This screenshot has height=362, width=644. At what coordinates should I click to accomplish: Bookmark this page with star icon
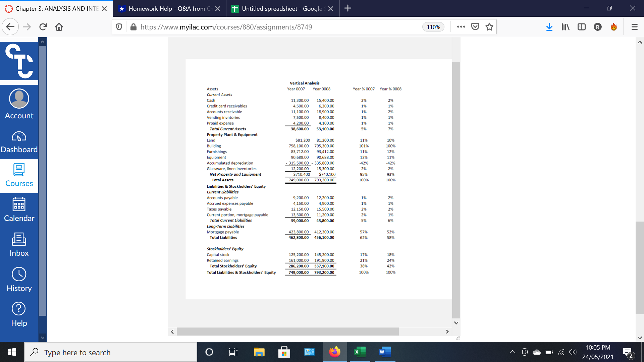[489, 27]
